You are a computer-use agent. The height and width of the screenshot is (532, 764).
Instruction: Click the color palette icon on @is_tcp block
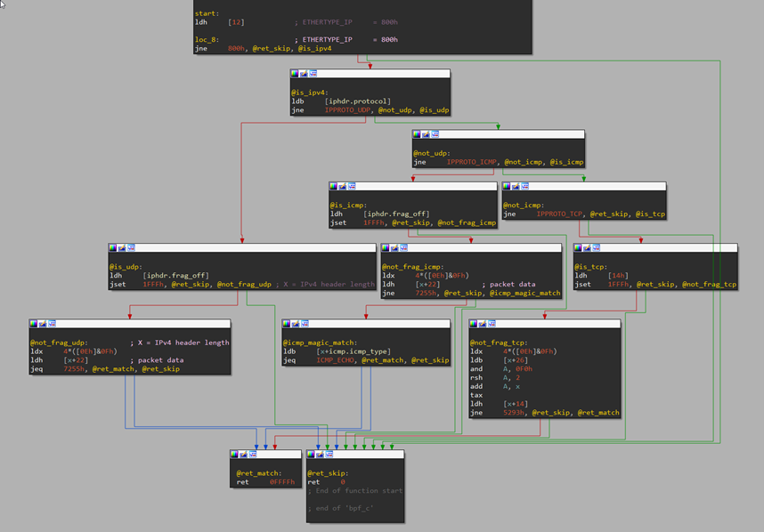[580, 247]
